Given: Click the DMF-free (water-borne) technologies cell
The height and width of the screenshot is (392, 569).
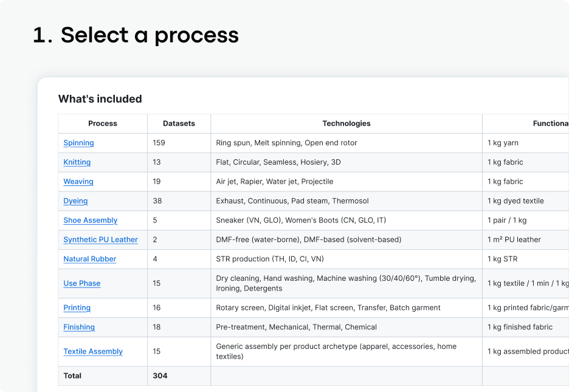Looking at the screenshot, I should (347, 239).
